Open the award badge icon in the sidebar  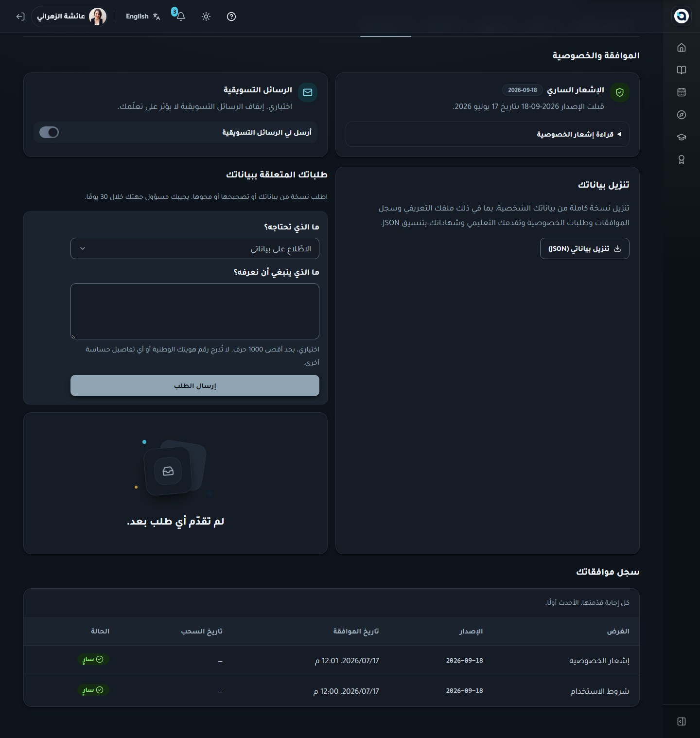coord(682,159)
